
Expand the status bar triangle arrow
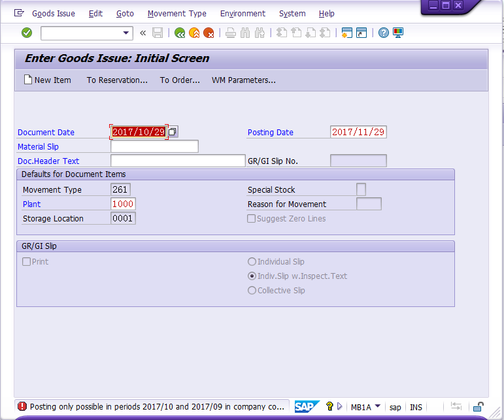coord(340,406)
